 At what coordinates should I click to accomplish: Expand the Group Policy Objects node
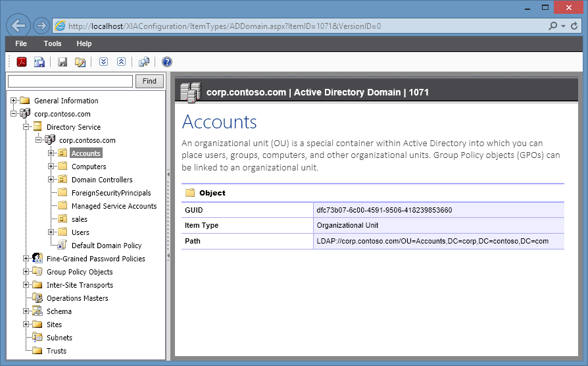(26, 272)
